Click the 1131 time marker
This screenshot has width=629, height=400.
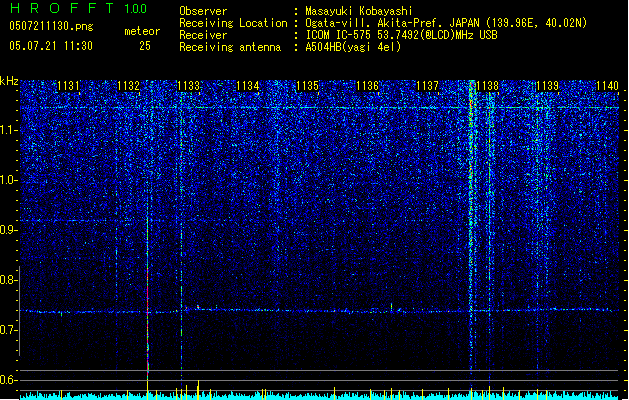pyautogui.click(x=68, y=86)
